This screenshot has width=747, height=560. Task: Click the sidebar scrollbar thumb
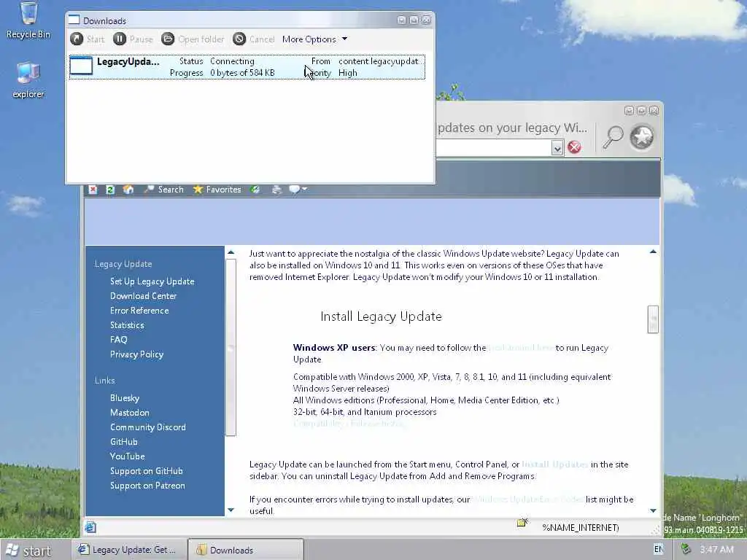pyautogui.click(x=231, y=347)
